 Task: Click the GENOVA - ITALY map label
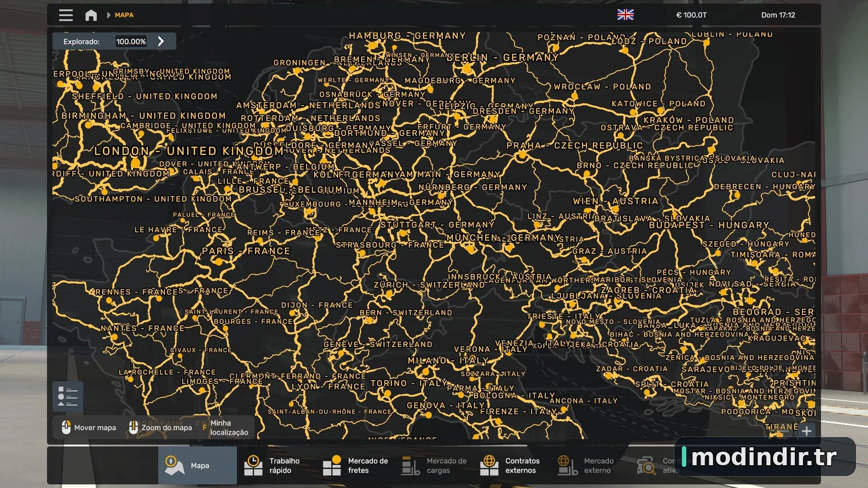pos(446,406)
